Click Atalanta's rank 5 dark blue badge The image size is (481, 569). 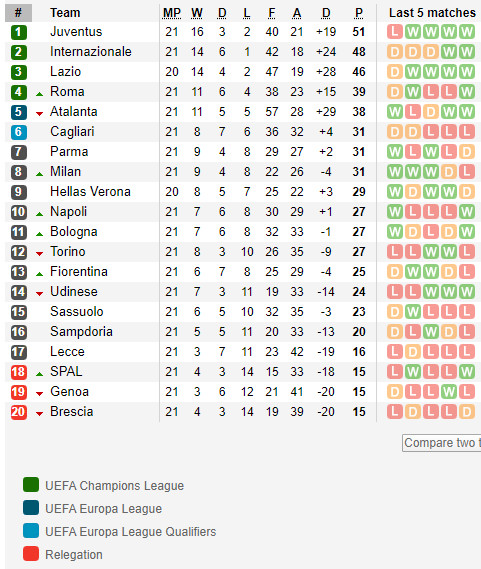[x=19, y=112]
